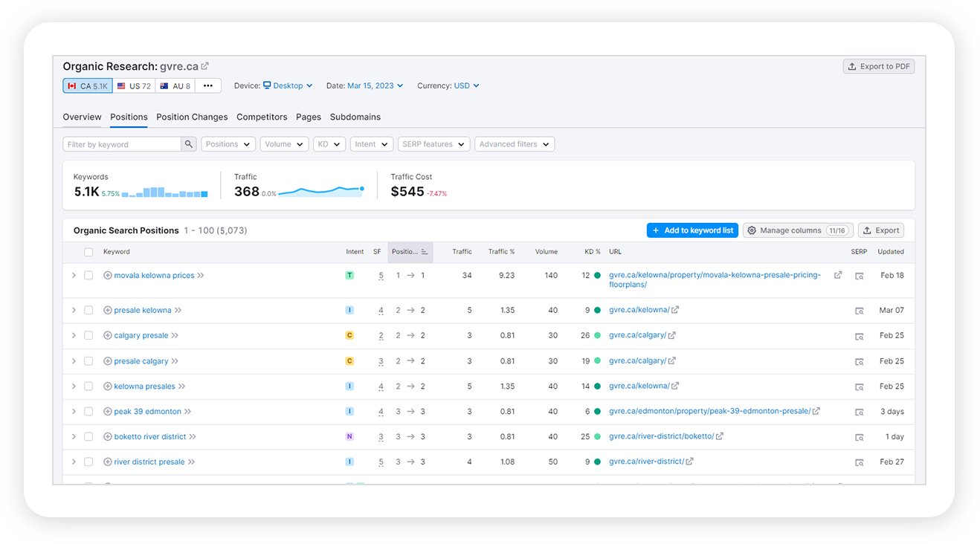The height and width of the screenshot is (544, 980).
Task: Select the US 72 database button
Action: pos(134,85)
